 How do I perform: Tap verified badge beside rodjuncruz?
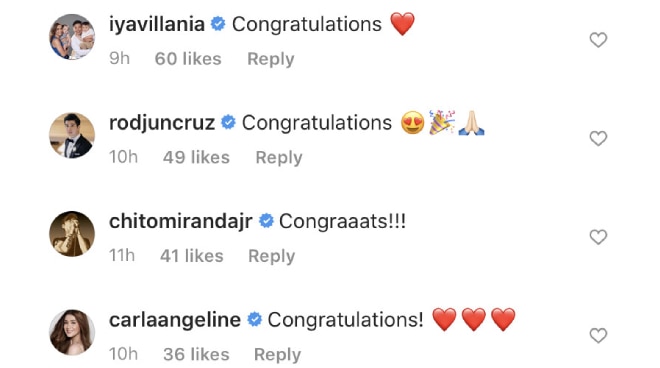tap(228, 123)
